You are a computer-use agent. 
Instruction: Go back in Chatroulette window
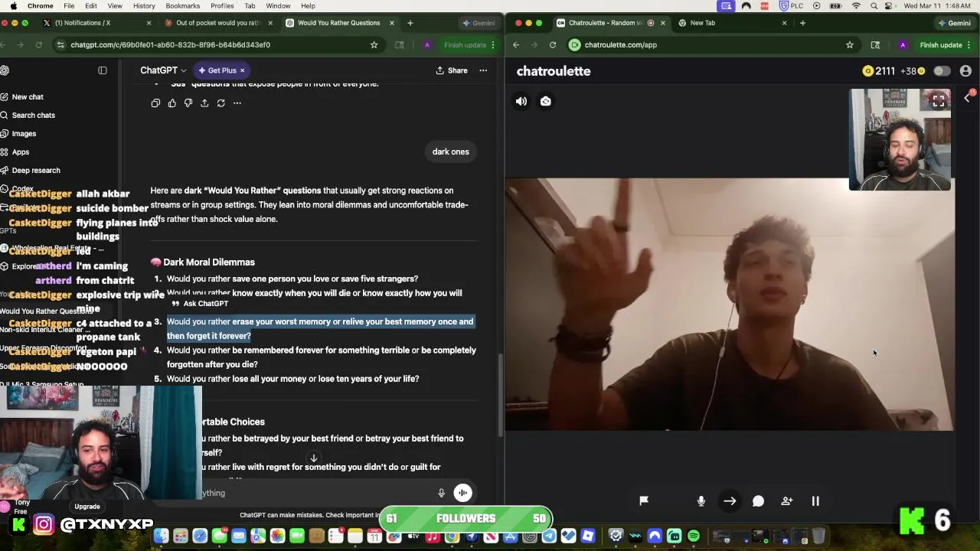click(516, 45)
